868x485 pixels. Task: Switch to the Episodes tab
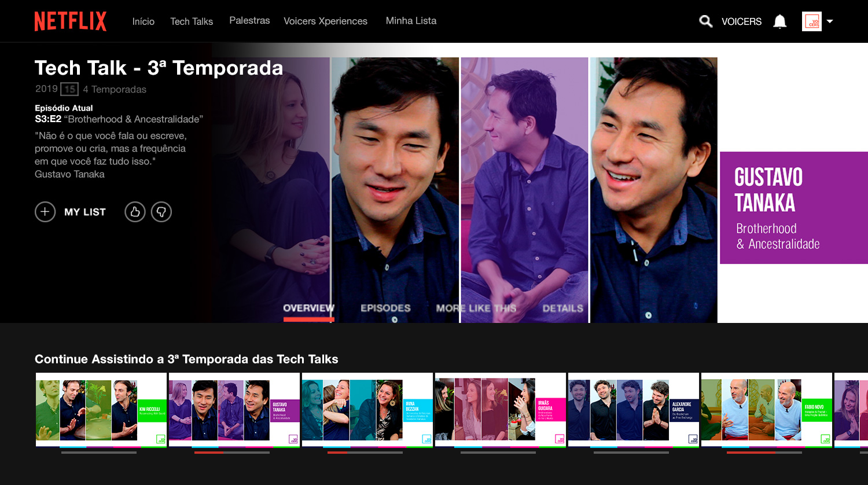[x=385, y=308]
